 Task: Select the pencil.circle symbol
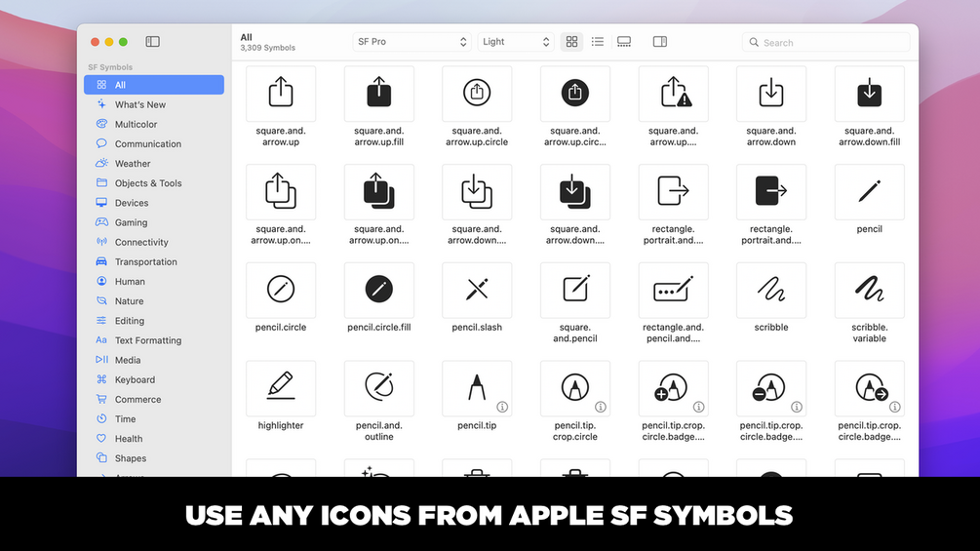point(281,290)
